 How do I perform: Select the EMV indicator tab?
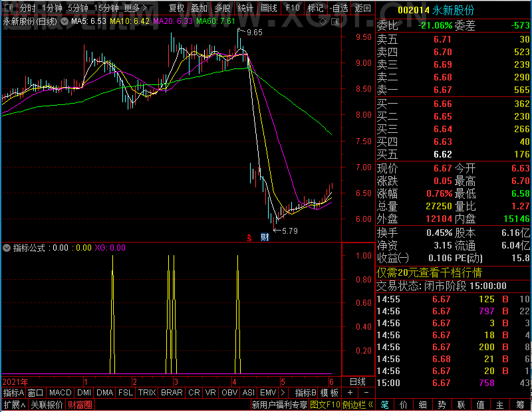(268, 393)
